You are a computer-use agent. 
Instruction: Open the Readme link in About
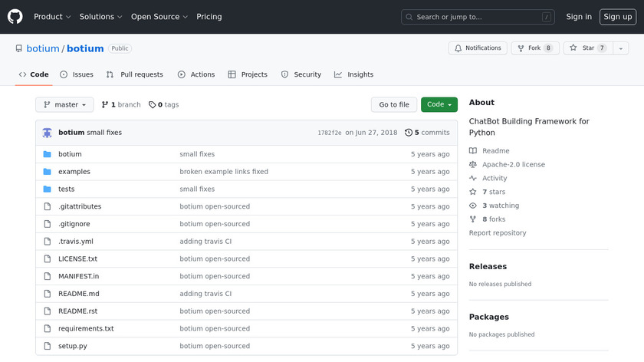(x=496, y=151)
